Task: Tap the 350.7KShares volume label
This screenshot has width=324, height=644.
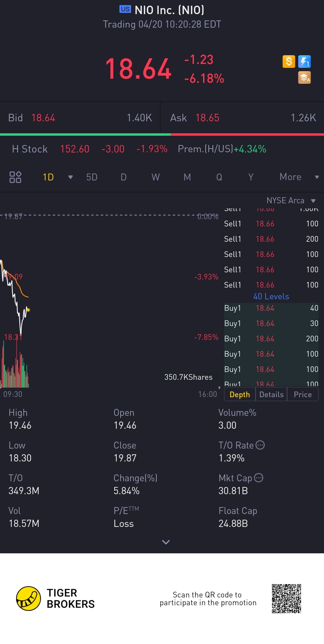Action: coord(188,377)
